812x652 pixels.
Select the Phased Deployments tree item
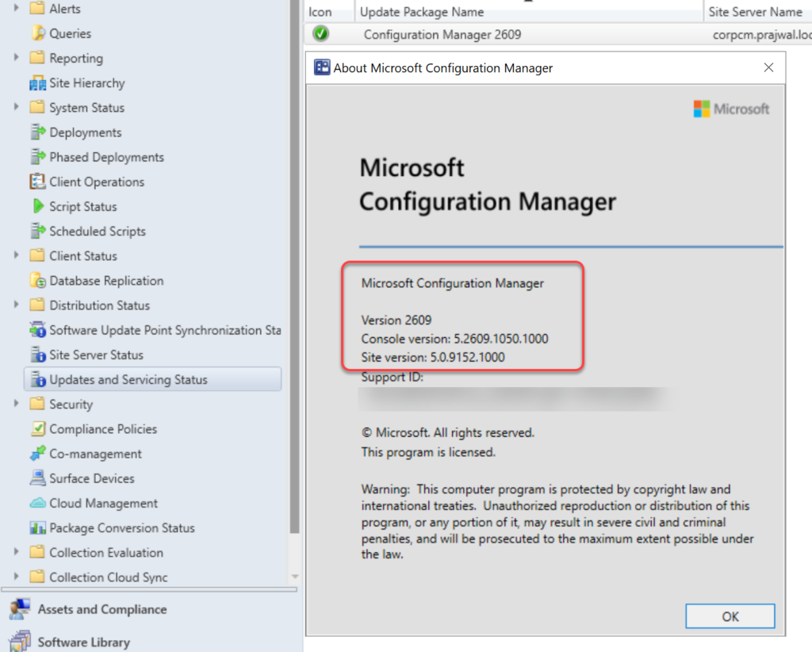tap(107, 157)
